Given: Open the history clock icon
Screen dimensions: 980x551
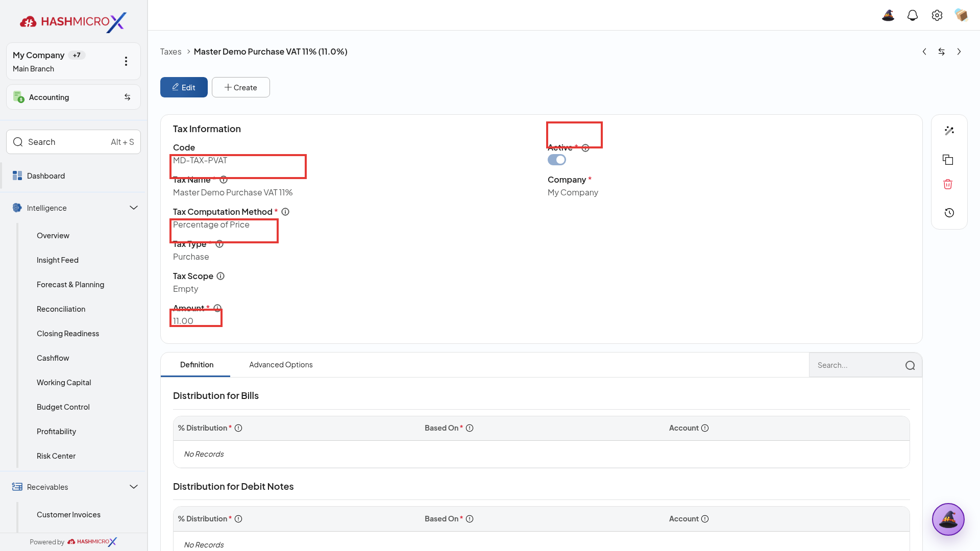Looking at the screenshot, I should [x=949, y=213].
